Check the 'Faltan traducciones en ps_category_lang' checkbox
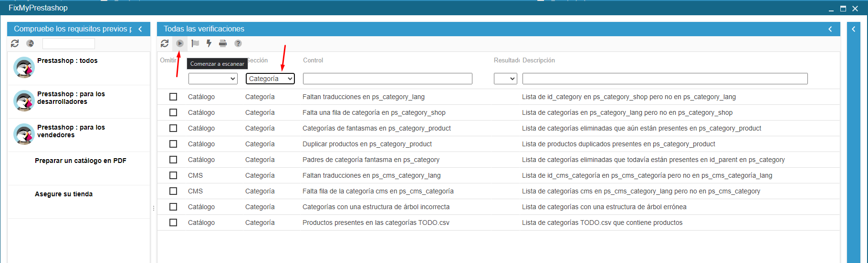Screen dimensions: 868x263 173,97
